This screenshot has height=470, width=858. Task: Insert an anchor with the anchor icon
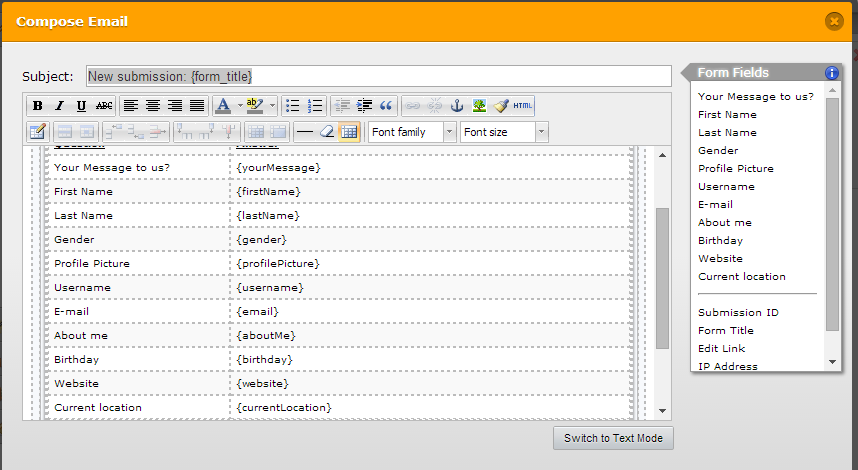click(457, 106)
